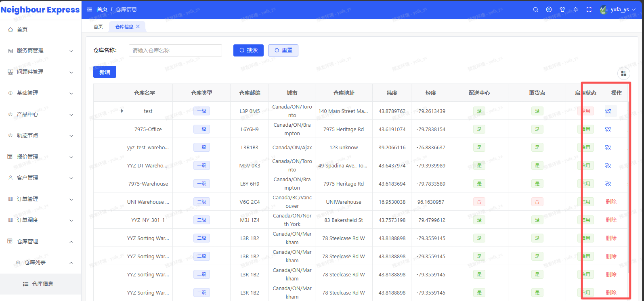Image resolution: width=644 pixels, height=301 pixels.
Task: Click the 123 unknow address cell
Action: click(344, 147)
